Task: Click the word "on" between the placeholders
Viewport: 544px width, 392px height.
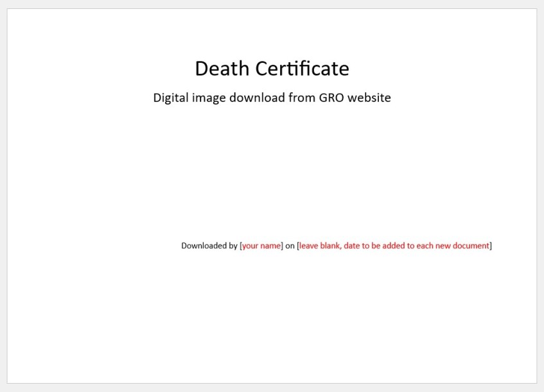Action: (x=290, y=246)
